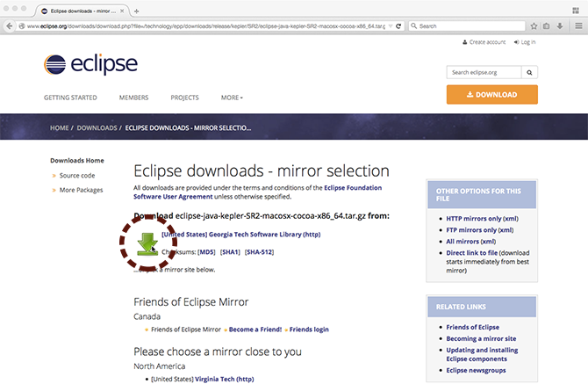Click Friends login link
The image size is (588, 384).
point(309,330)
